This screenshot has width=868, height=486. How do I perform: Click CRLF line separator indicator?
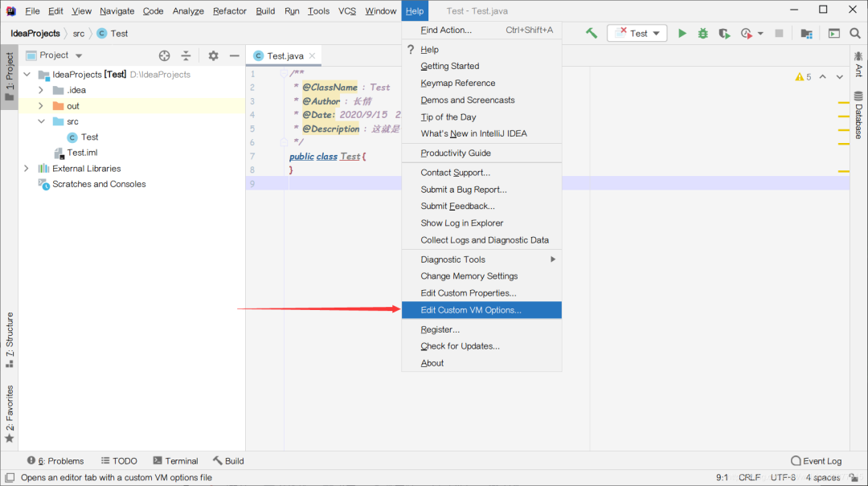point(749,477)
